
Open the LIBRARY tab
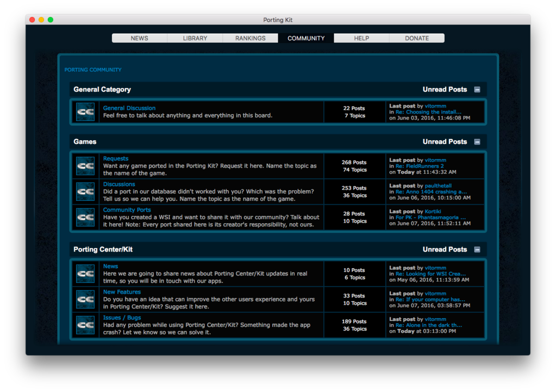pos(195,38)
